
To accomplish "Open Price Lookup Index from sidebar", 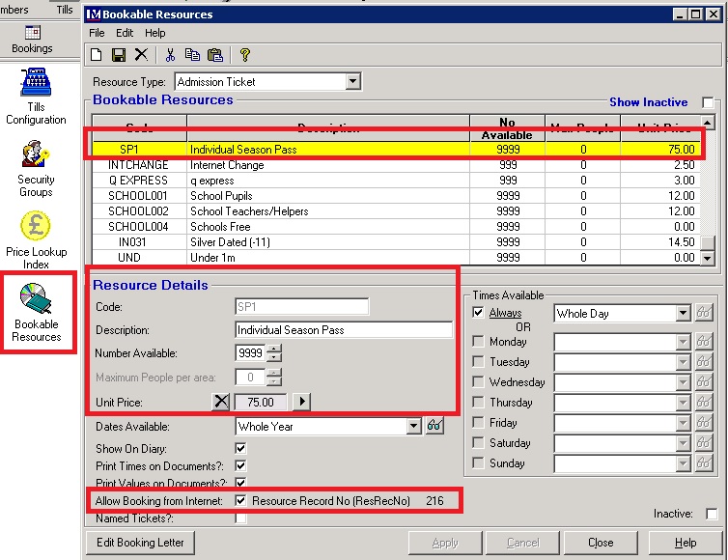I will (x=36, y=238).
